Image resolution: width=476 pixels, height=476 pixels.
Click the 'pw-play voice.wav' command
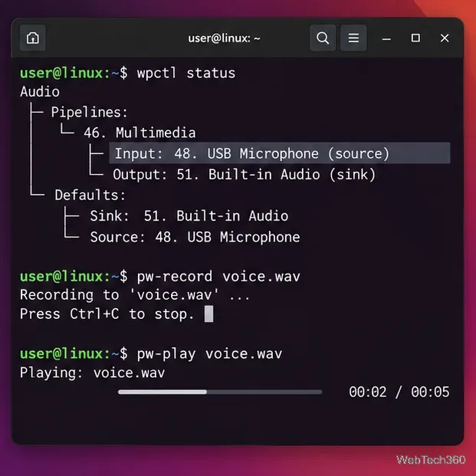[x=209, y=354]
